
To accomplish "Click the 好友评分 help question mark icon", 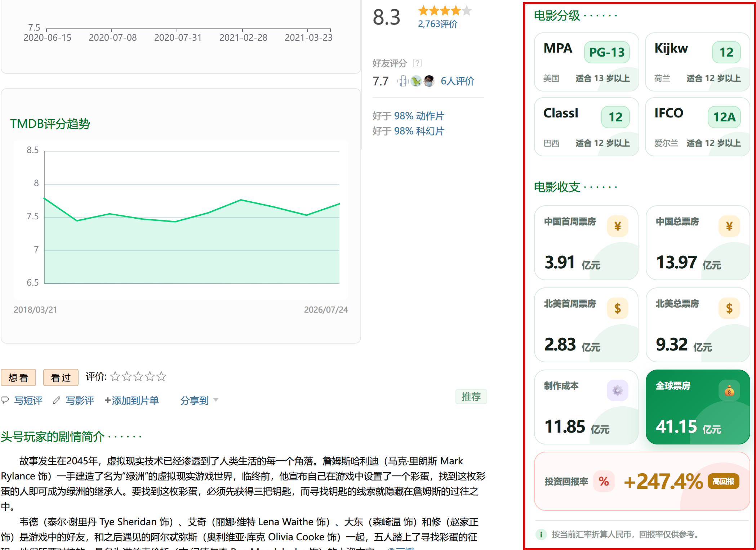I will (x=417, y=63).
